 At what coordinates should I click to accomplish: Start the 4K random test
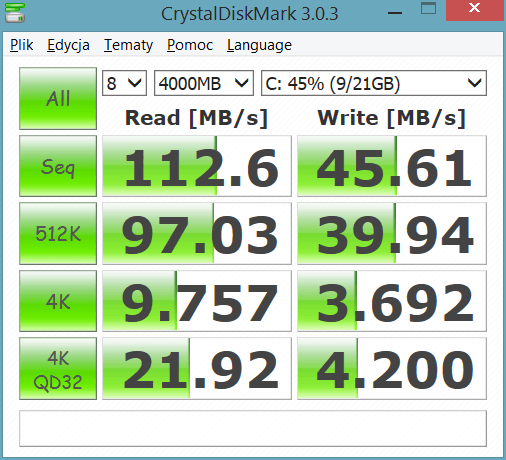tap(58, 301)
